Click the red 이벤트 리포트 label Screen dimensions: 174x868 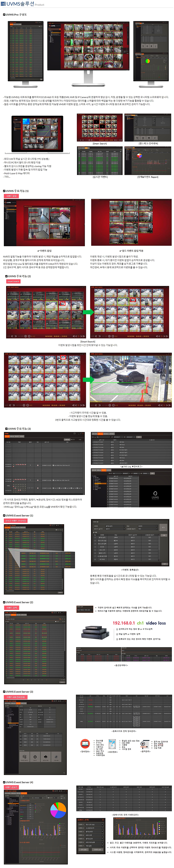(x=11, y=787)
